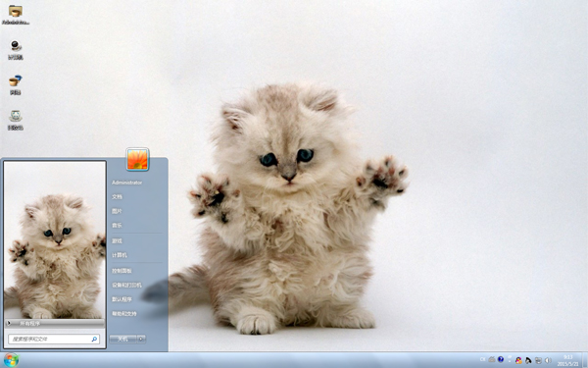Open the network monitor tray icon

point(538,360)
